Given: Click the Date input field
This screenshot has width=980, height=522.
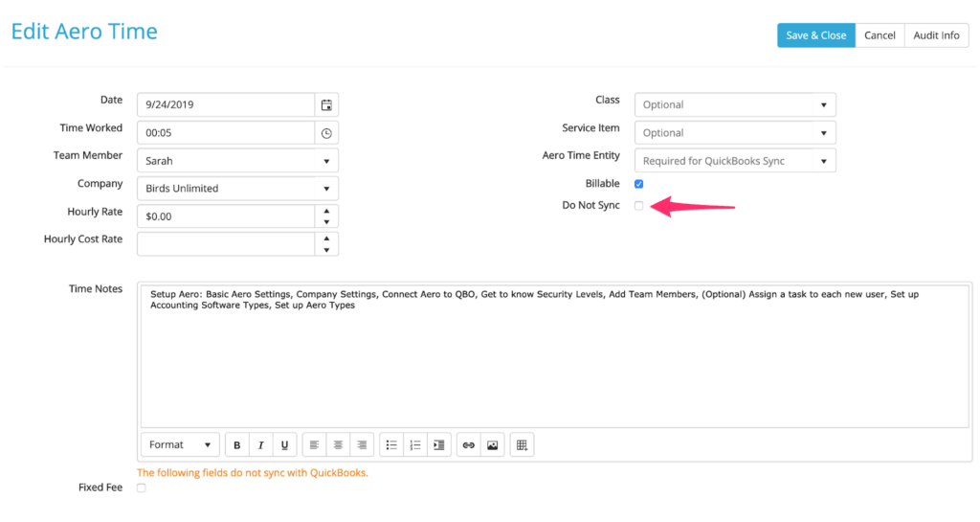Looking at the screenshot, I should point(226,105).
